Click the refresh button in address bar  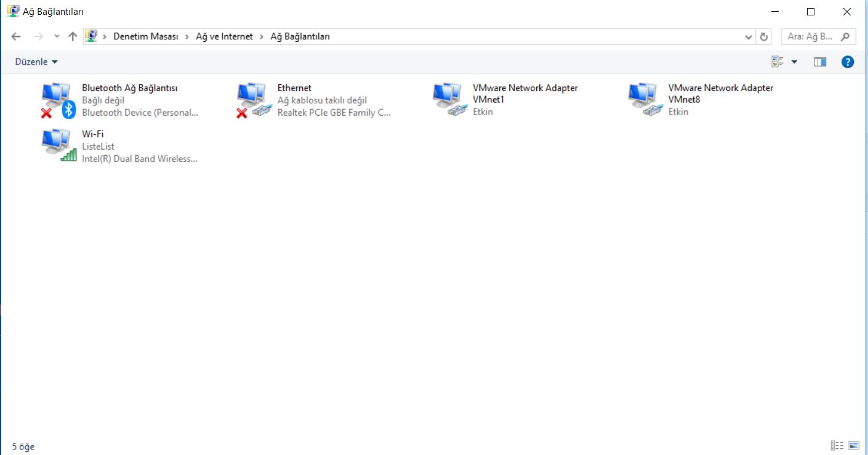point(764,36)
